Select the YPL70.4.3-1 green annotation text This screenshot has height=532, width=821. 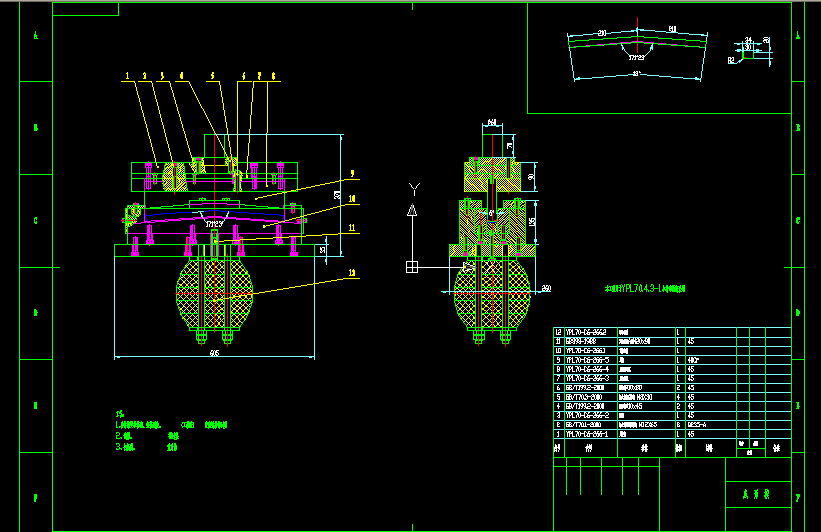pyautogui.click(x=645, y=289)
